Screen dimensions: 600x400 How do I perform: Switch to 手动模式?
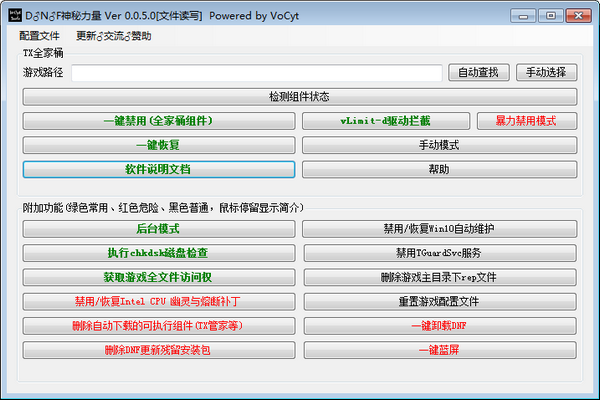tap(439, 145)
